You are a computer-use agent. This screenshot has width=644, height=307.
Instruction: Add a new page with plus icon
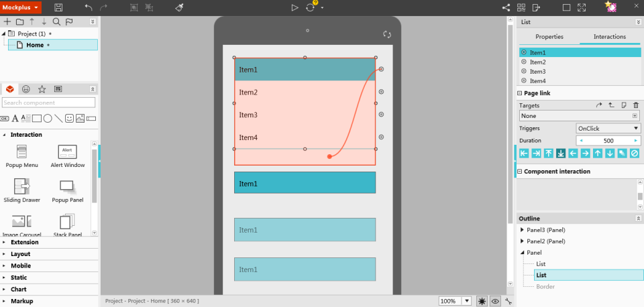click(7, 21)
